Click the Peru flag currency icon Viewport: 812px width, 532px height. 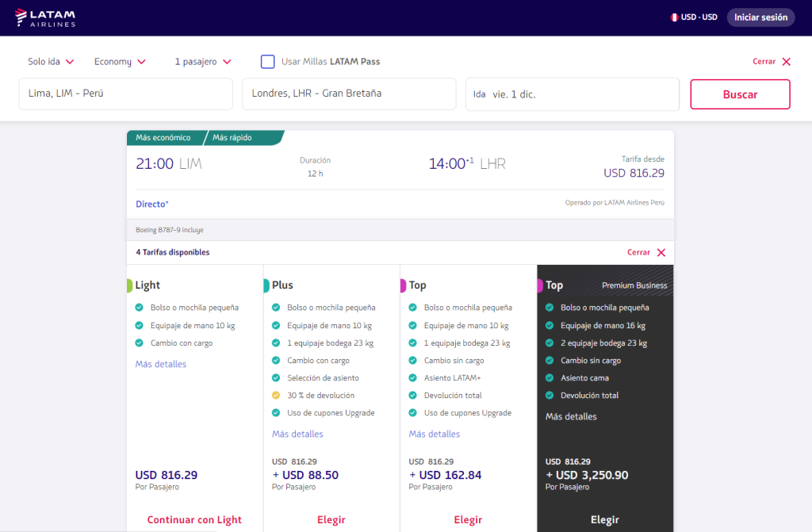[674, 17]
